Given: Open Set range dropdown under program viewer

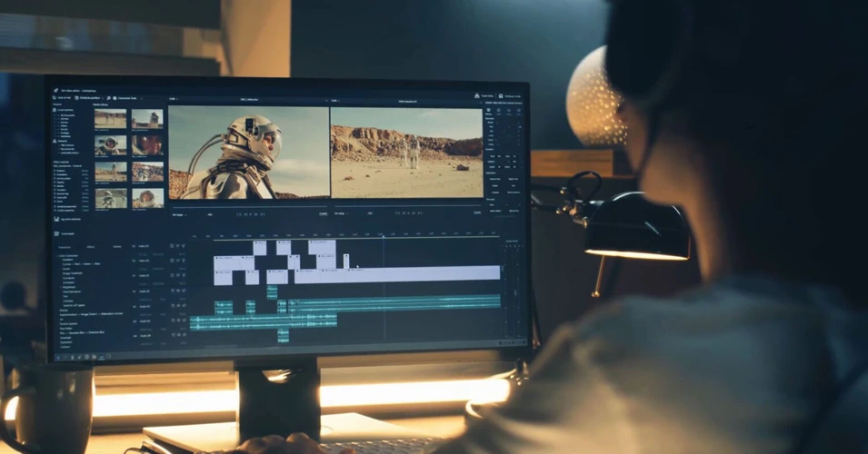Looking at the screenshot, I should 341,213.
